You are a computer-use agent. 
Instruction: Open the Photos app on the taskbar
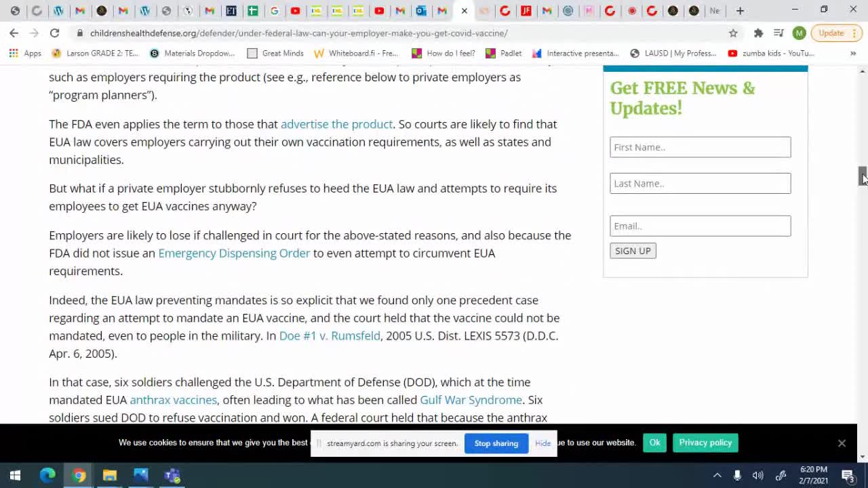141,475
